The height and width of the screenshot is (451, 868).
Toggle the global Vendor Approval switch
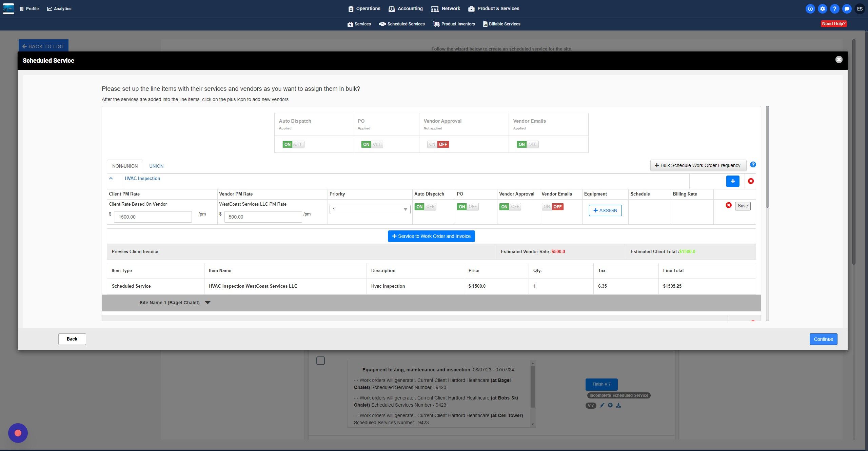point(438,144)
